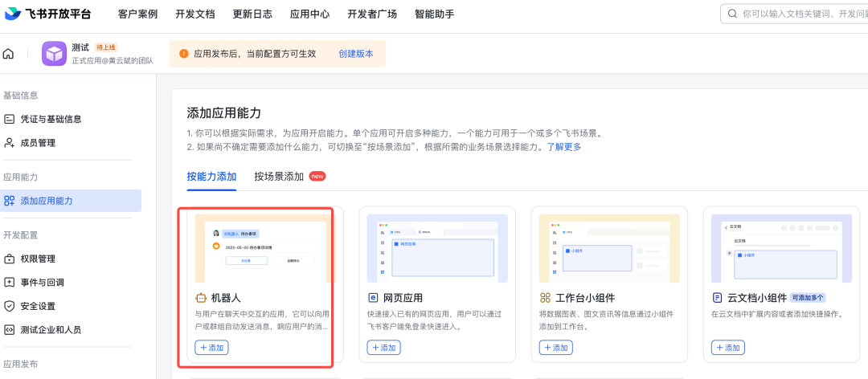The height and width of the screenshot is (379, 868).
Task: Click the 凭证与基础信息 sidebar icon
Action: click(9, 119)
